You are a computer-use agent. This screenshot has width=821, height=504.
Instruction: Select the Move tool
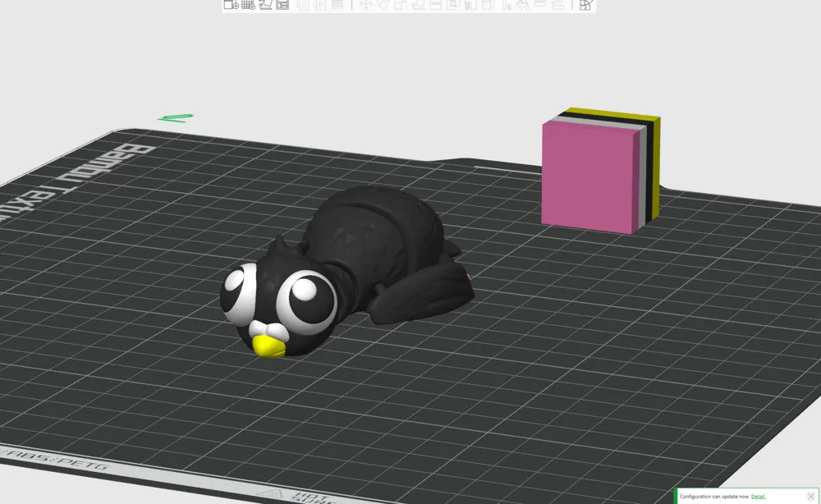tap(366, 5)
